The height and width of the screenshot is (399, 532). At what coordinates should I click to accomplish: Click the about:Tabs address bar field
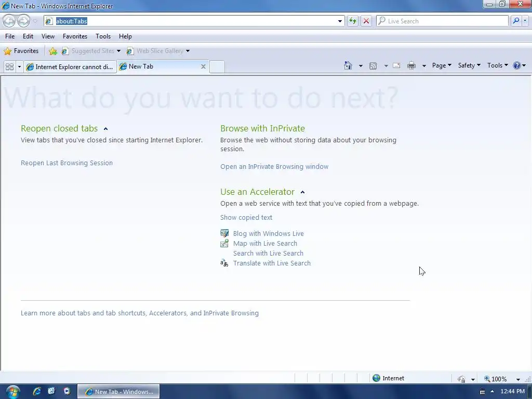pyautogui.click(x=194, y=21)
